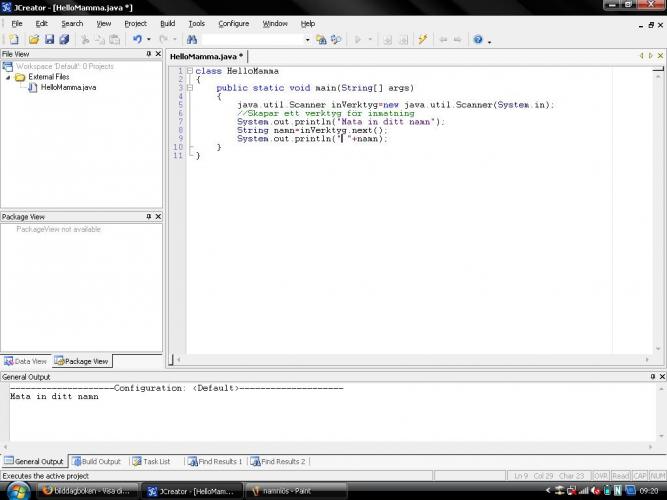Toggle the OVR overwrite mode indicator
The height and width of the screenshot is (500, 667).
click(x=600, y=476)
